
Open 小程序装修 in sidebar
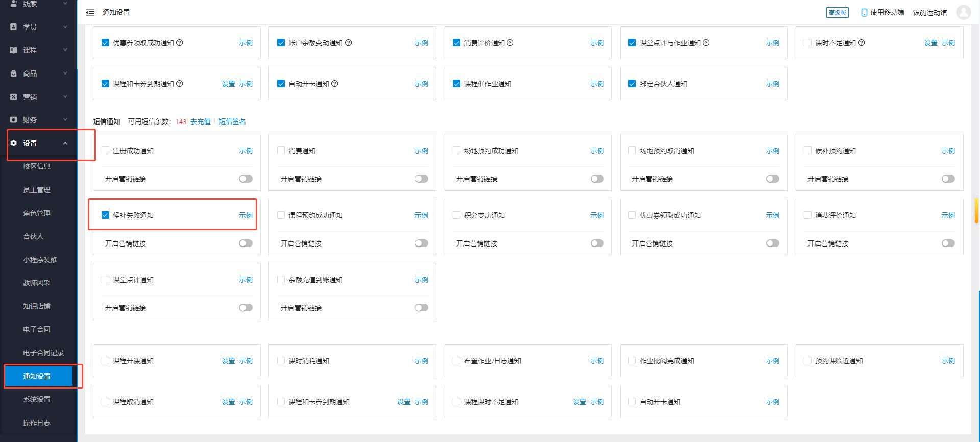[x=40, y=260]
